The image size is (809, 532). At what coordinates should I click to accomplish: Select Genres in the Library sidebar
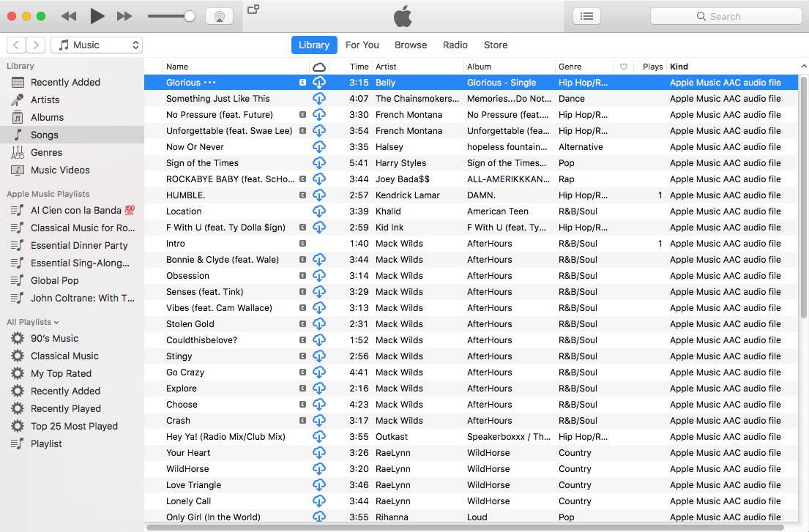[47, 152]
